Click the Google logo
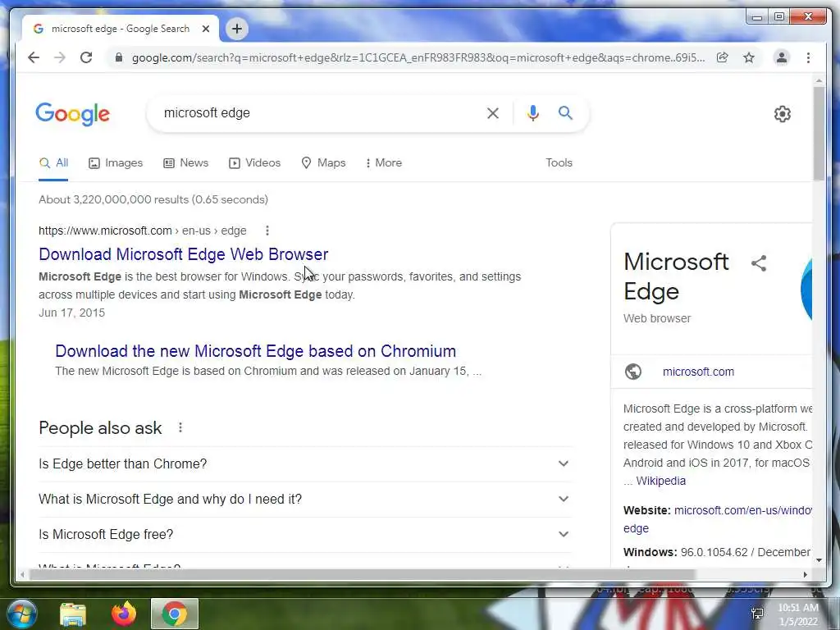Screen dimensions: 840x630 coord(72,113)
